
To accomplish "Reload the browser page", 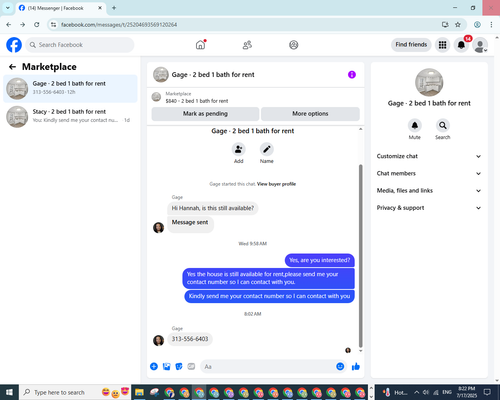I will 37,25.
